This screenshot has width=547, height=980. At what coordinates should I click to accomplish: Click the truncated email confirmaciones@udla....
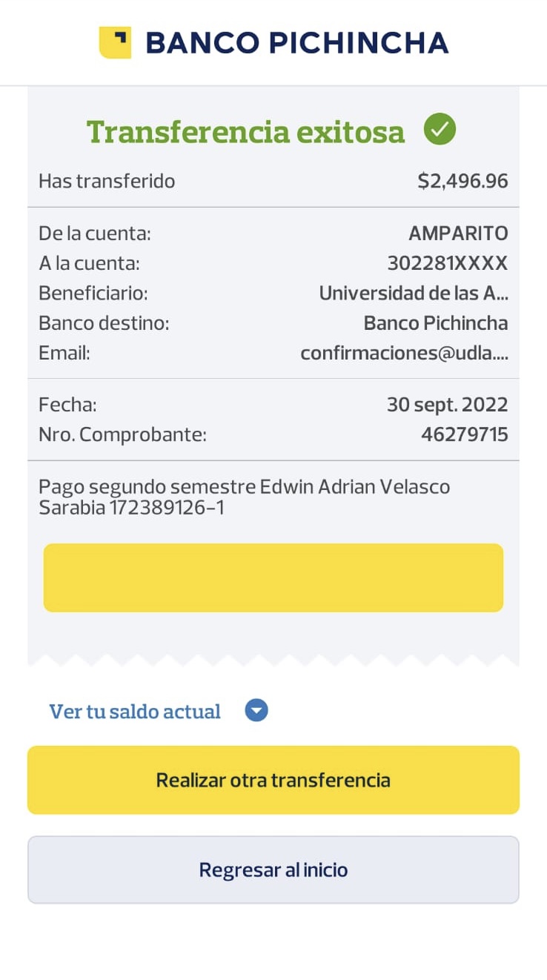(x=404, y=353)
